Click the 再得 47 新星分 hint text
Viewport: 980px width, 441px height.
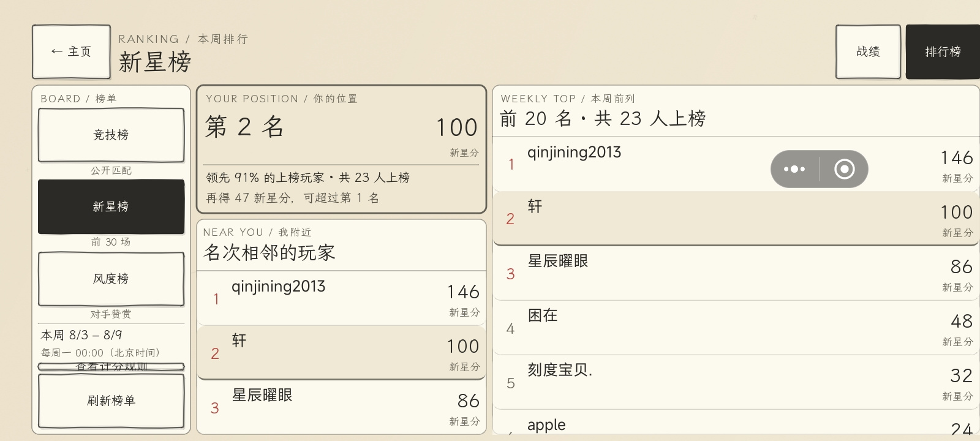292,198
